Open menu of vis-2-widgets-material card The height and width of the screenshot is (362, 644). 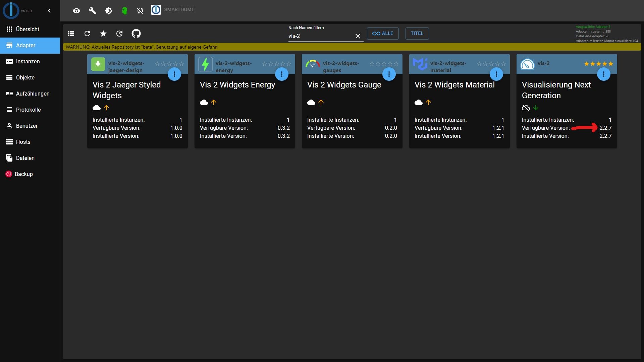point(496,74)
